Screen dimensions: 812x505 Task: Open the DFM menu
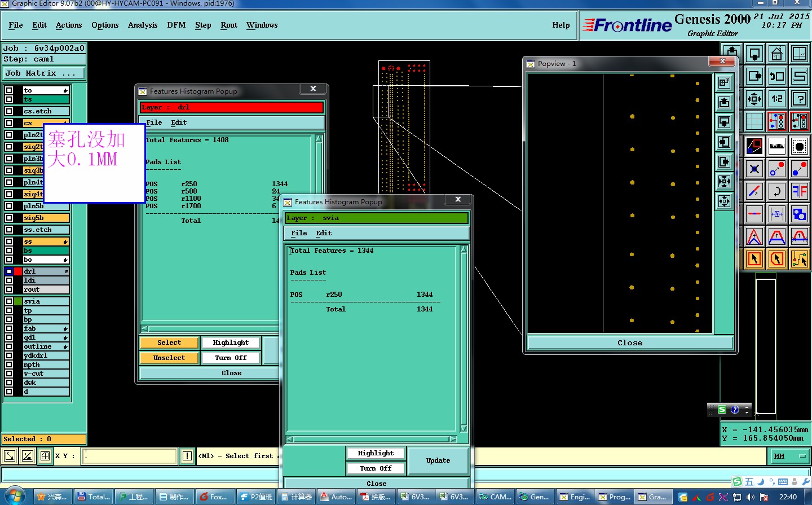tap(176, 25)
